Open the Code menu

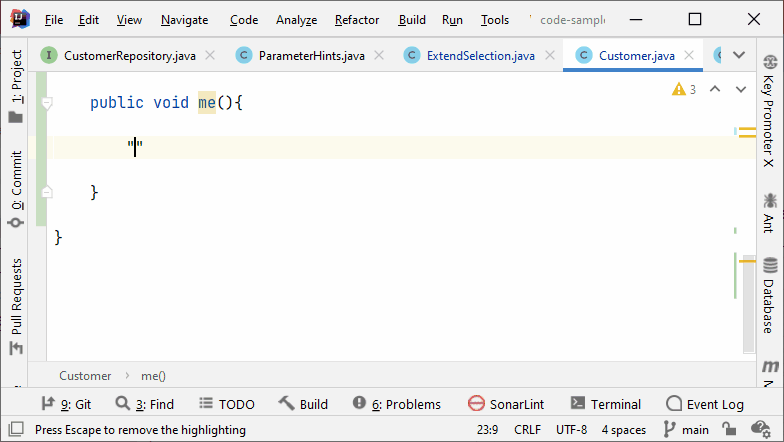tap(244, 20)
